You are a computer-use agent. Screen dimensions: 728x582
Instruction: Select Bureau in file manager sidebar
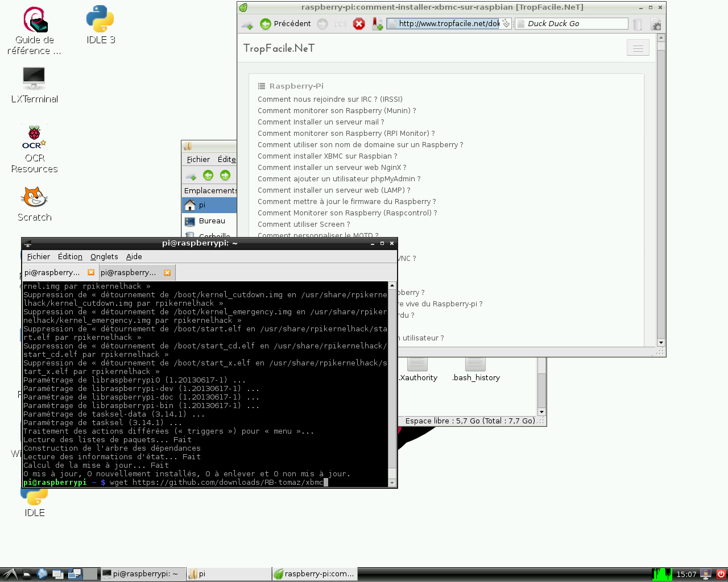209,221
